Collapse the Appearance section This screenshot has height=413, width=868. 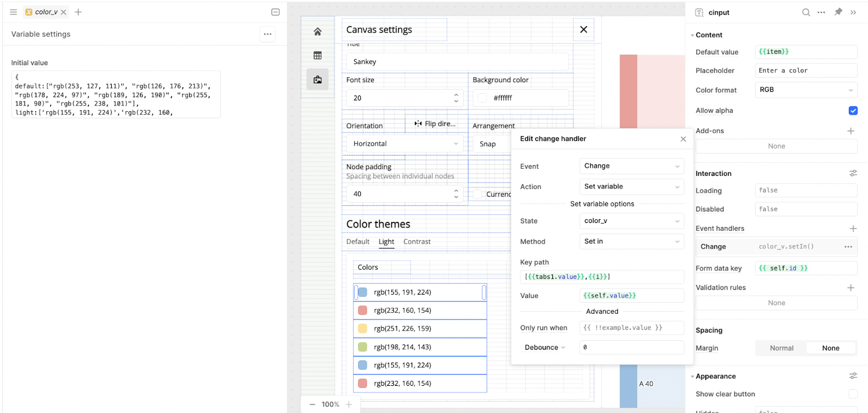pos(692,376)
